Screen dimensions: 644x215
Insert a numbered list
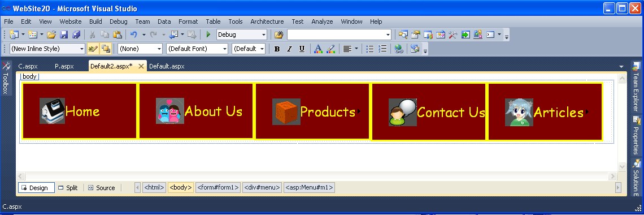383,49
